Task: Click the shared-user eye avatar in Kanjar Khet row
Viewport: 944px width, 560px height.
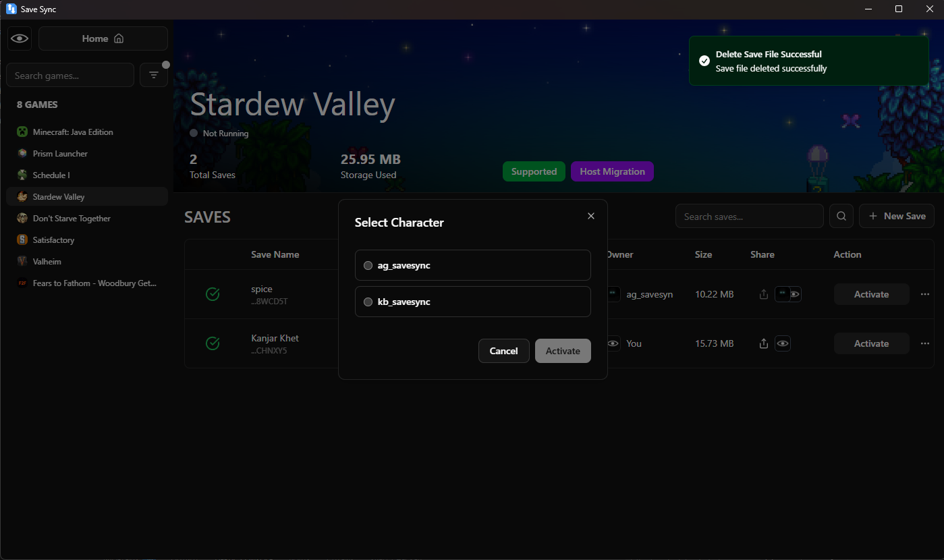Action: [783, 343]
